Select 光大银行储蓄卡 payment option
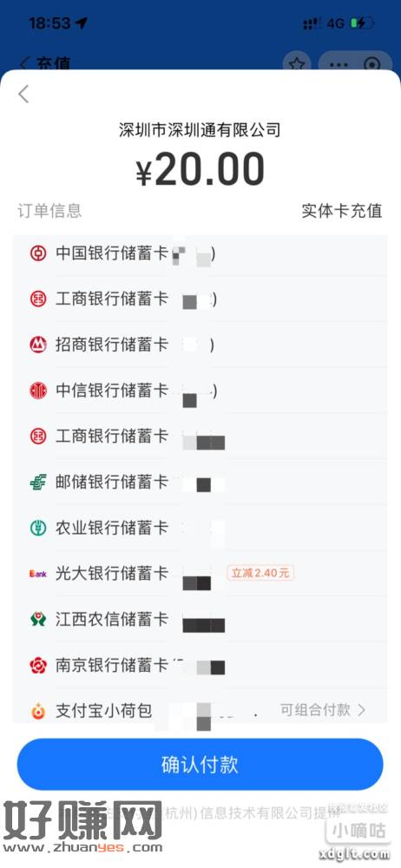Screen dimensions: 401x868 200,574
